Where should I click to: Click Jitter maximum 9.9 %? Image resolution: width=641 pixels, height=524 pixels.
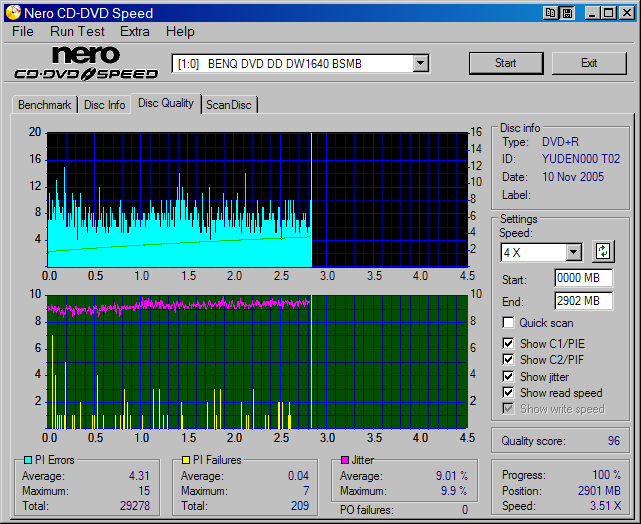click(454, 490)
